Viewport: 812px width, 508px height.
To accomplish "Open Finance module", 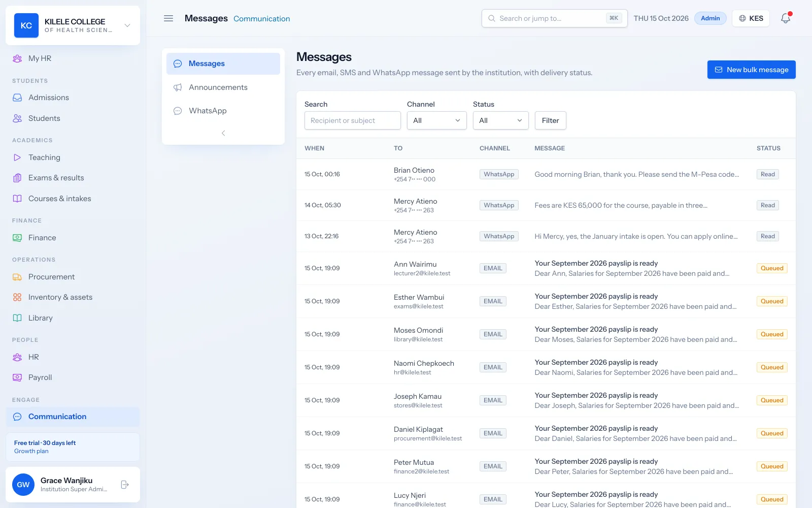I will [x=73, y=238].
